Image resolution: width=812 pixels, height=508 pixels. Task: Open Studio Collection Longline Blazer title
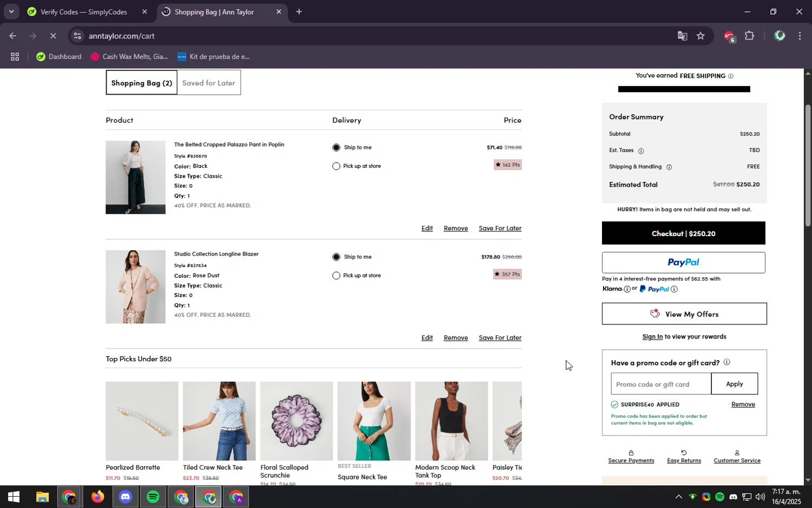tap(216, 254)
